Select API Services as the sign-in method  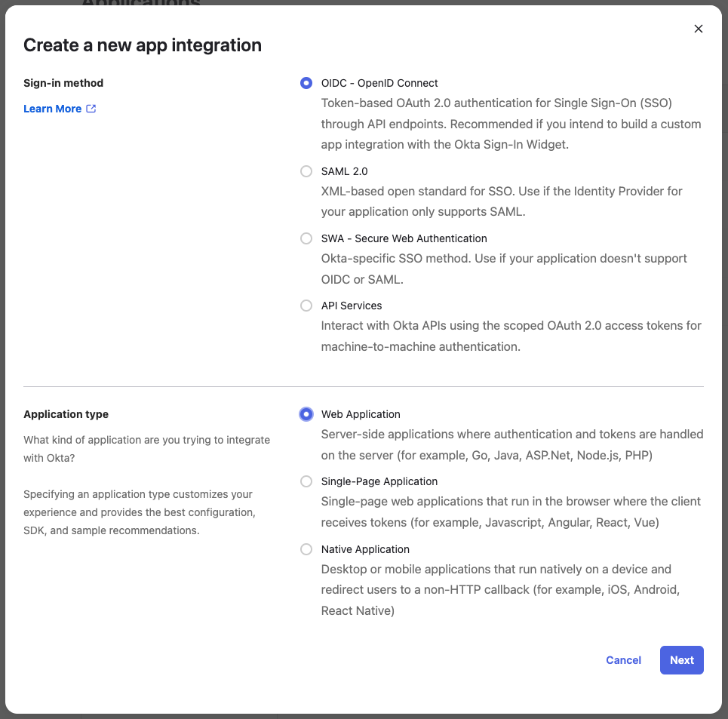pos(306,306)
